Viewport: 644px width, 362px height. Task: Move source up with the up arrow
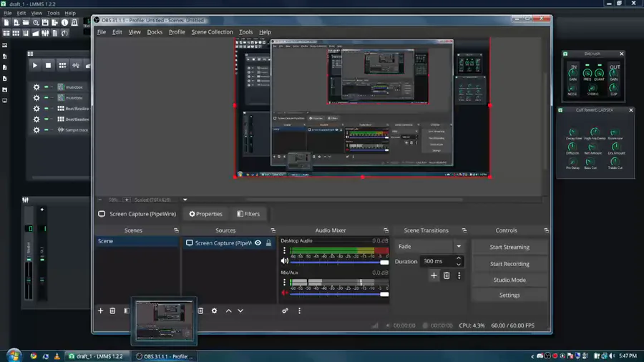[229, 310]
